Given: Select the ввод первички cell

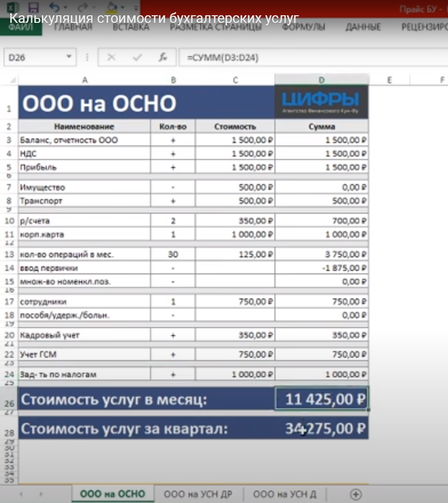Looking at the screenshot, I should coord(84,268).
